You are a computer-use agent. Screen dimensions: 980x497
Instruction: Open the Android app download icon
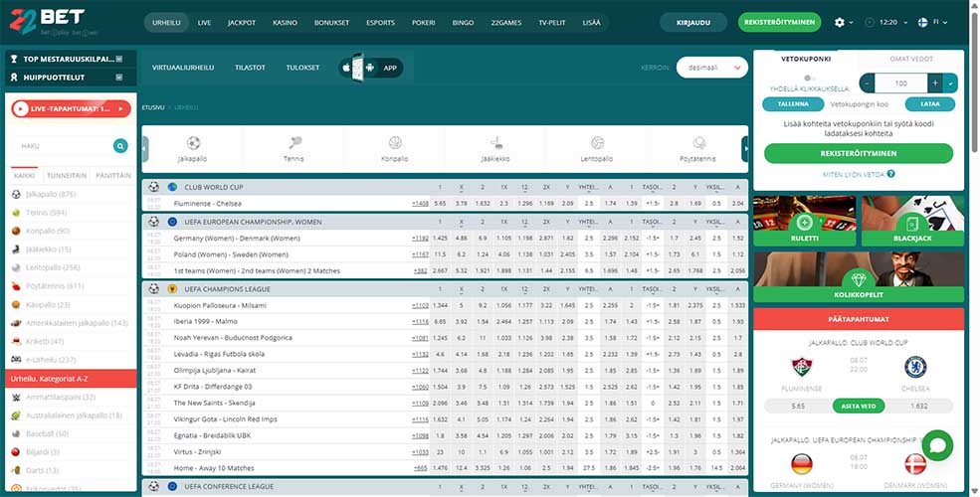coord(370,68)
